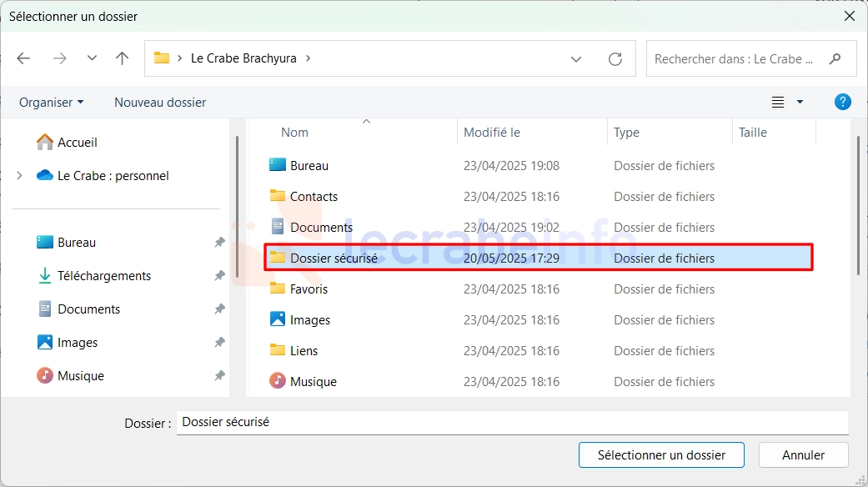Image resolution: width=868 pixels, height=487 pixels.
Task: Click the Sélectionner un dossier button
Action: [661, 455]
